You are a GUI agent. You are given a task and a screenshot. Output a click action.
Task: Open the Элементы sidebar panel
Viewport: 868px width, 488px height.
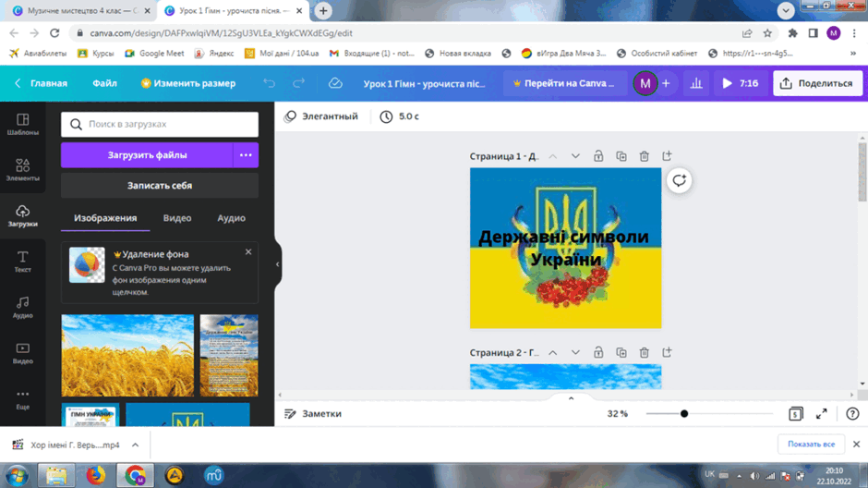(23, 169)
